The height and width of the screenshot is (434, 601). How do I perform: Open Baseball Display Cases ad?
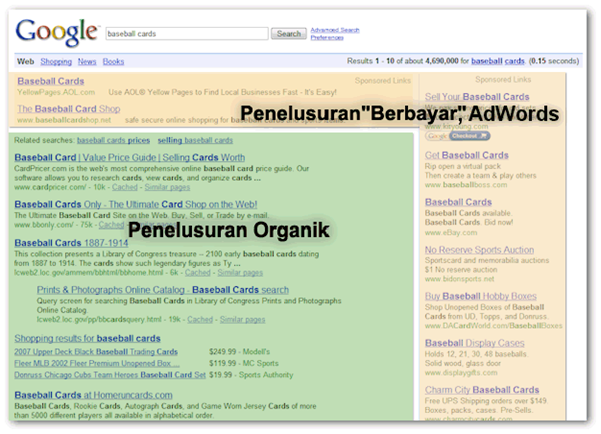click(x=475, y=343)
